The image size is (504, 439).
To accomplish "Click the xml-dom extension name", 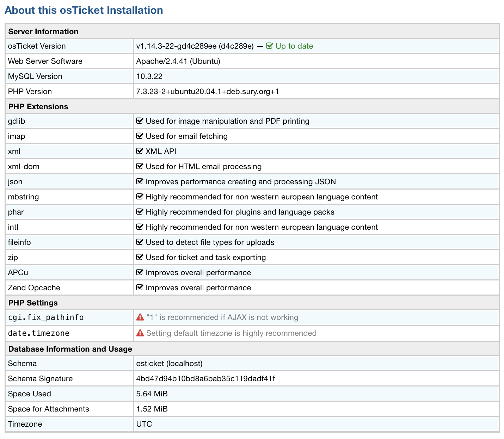I will pyautogui.click(x=24, y=167).
